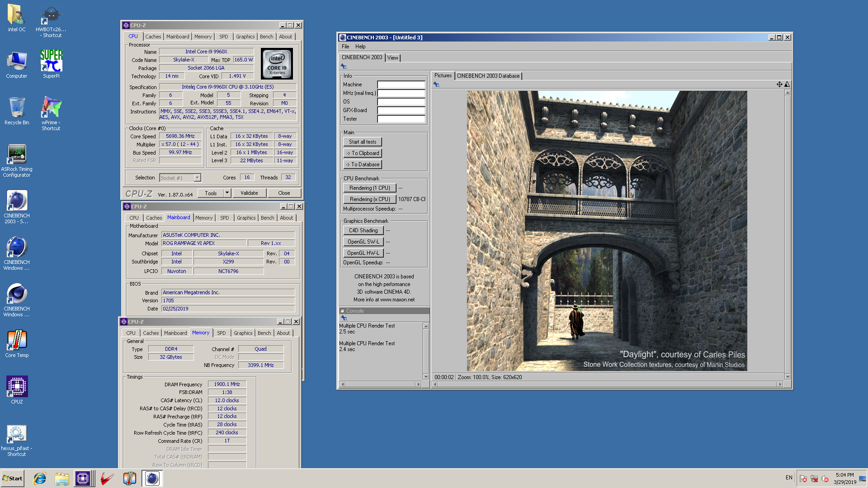Open the SPD tab in the Motherboard CPU-Z window
Screen dimensions: 868x488
pos(225,218)
